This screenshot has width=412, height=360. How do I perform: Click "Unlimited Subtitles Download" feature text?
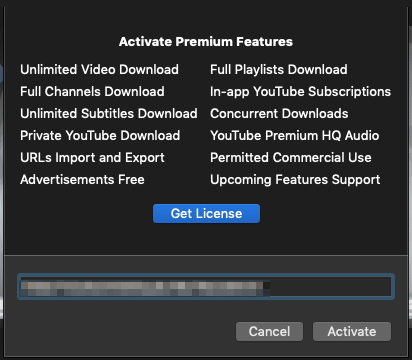tap(109, 114)
